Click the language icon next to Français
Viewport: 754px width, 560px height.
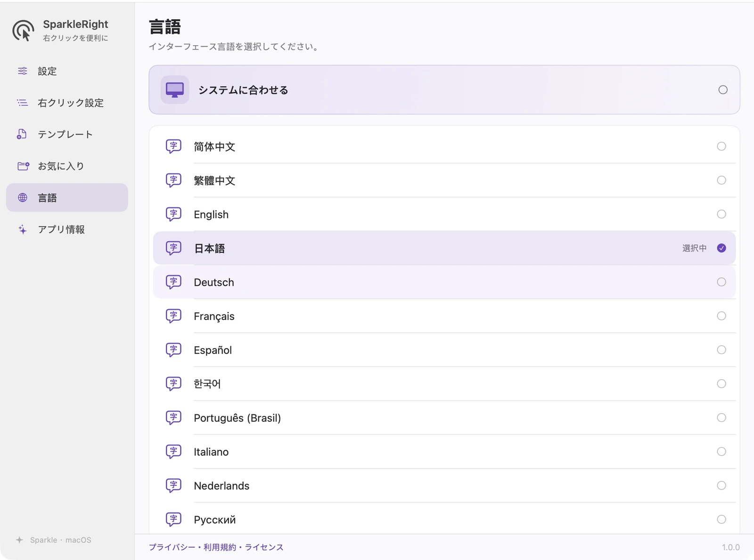pyautogui.click(x=173, y=316)
